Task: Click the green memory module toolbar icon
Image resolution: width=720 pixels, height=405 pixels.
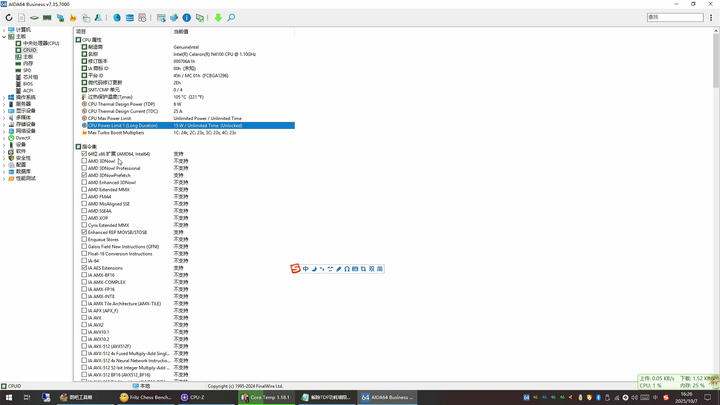Action: (x=47, y=17)
